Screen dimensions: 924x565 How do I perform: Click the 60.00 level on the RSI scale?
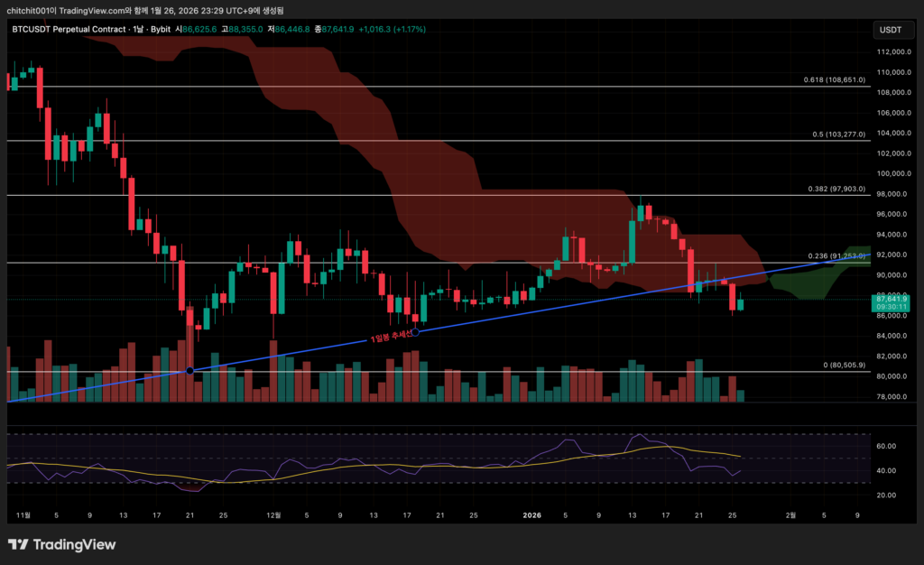[x=885, y=446]
